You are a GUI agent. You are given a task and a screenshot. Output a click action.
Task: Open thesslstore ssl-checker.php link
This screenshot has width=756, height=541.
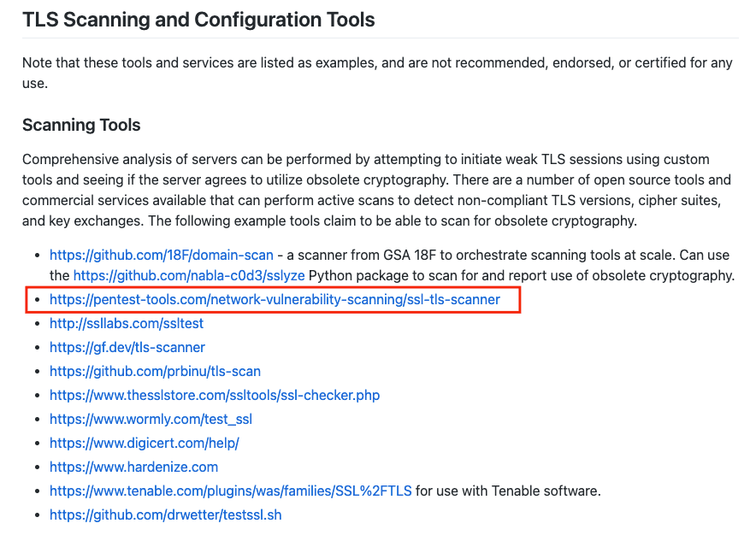(x=215, y=396)
